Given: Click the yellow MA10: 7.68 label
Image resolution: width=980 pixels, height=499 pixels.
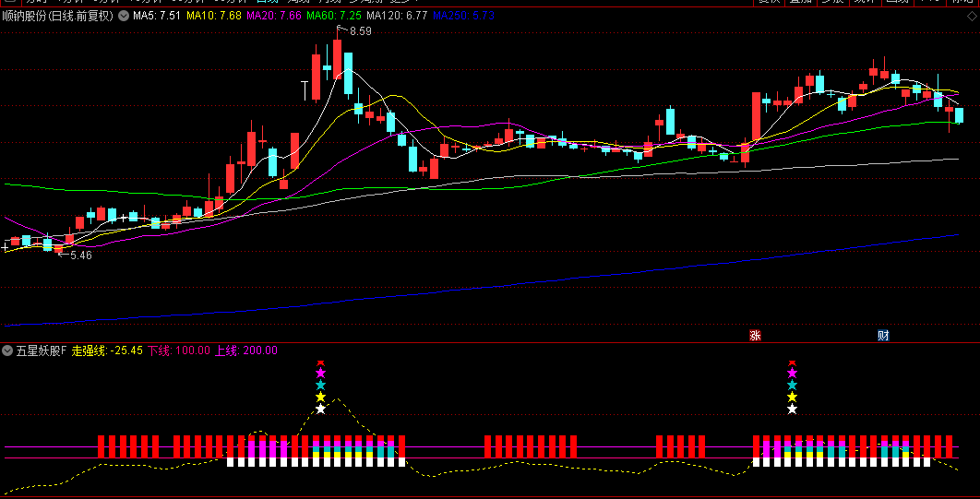Looking at the screenshot, I should pyautogui.click(x=213, y=16).
